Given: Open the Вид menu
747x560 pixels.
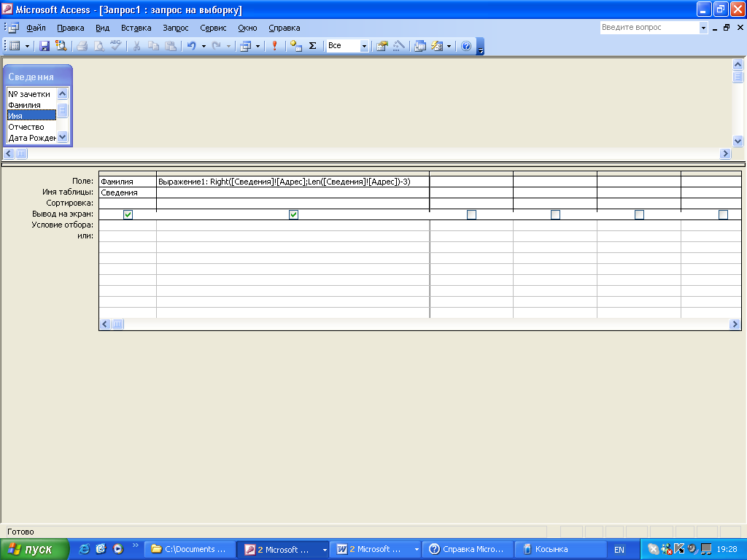Looking at the screenshot, I should tap(102, 28).
